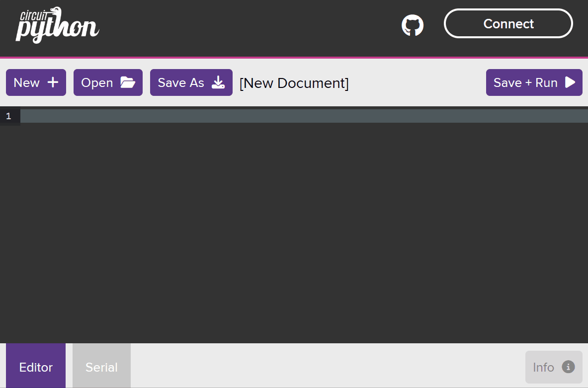The image size is (588, 388).
Task: Click the Open button text
Action: coord(97,82)
